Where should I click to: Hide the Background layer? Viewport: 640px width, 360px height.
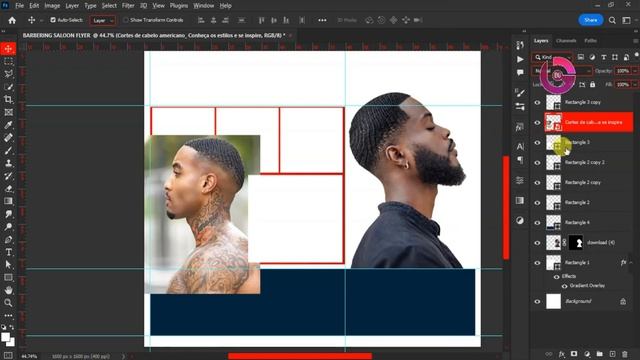tap(537, 302)
